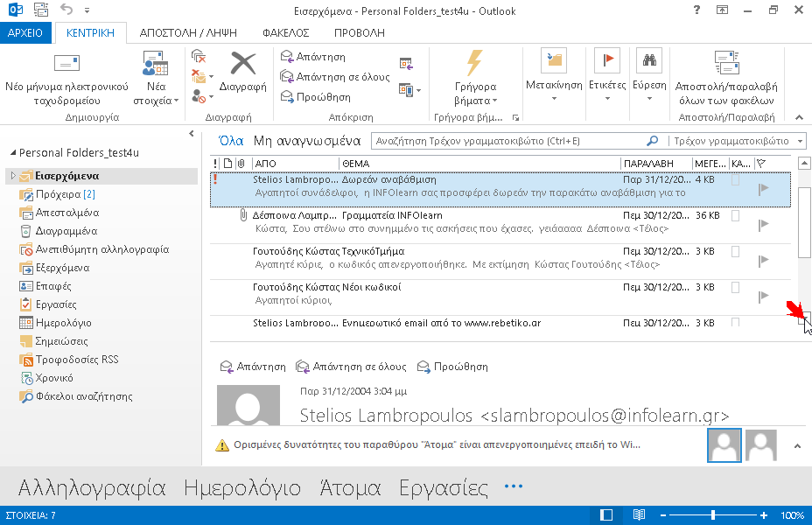
Task: Toggle flag on Νέοι κωδικοί message
Action: pos(763,297)
